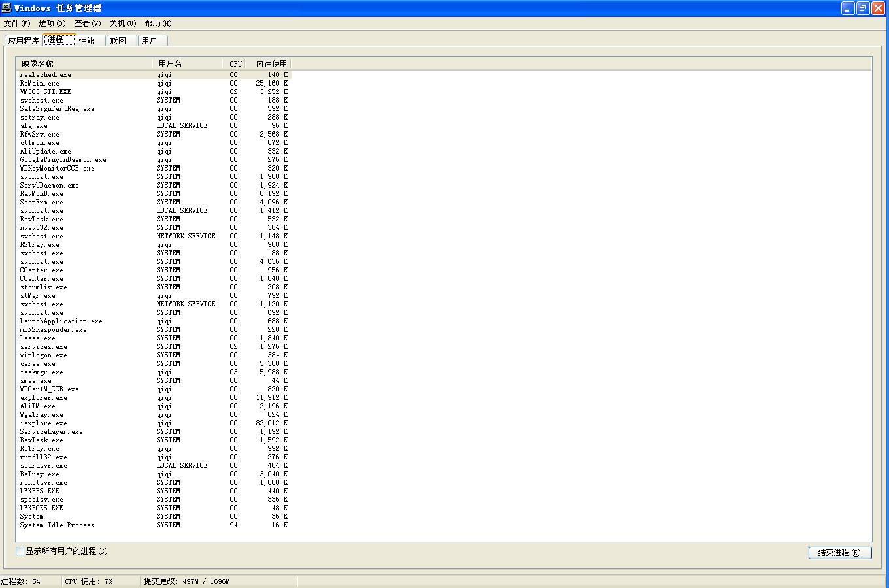Select the spoolsv.exe process

[x=154, y=500]
